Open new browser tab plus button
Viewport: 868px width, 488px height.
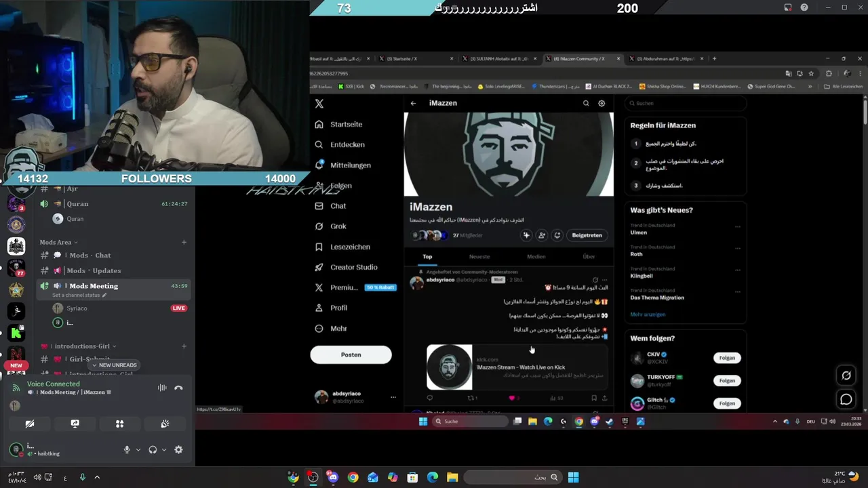coord(714,59)
